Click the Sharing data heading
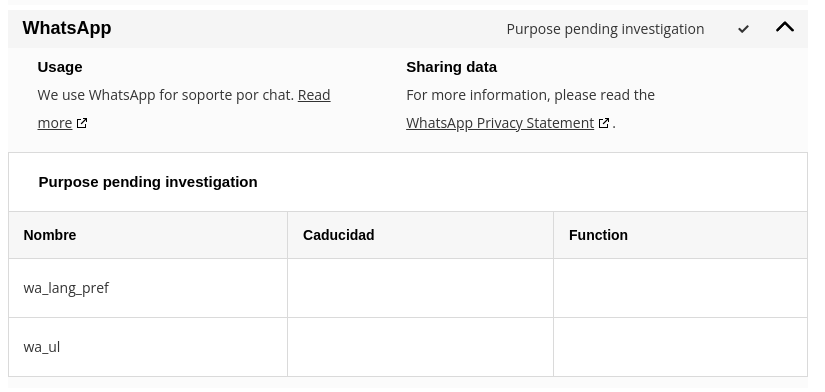 pyautogui.click(x=451, y=67)
